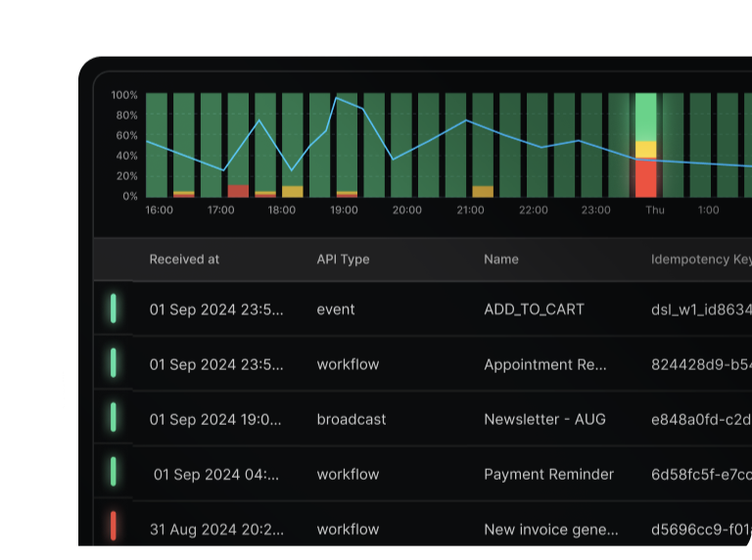This screenshot has width=752, height=560.
Task: Click idempotency key starting dsl_w1_id8634
Action: [x=701, y=309]
